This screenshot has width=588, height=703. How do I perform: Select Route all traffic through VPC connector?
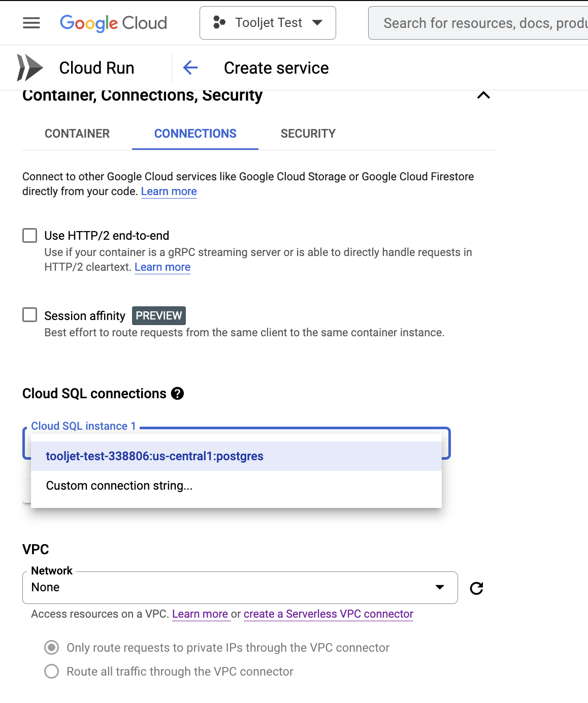[x=52, y=672]
